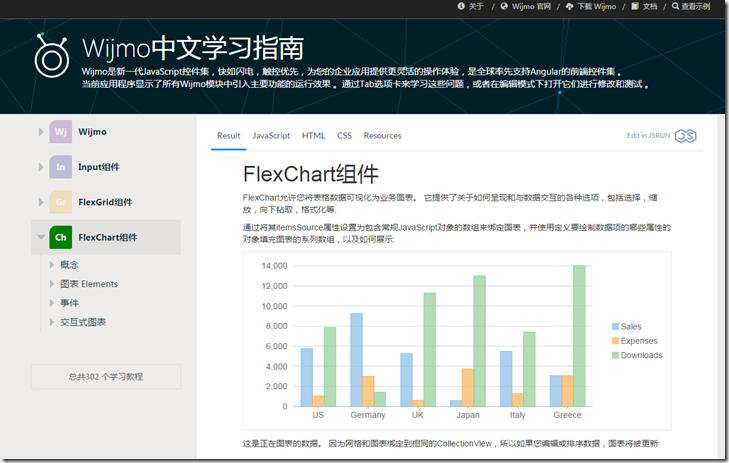Click the info icon beside 关于

tap(461, 6)
